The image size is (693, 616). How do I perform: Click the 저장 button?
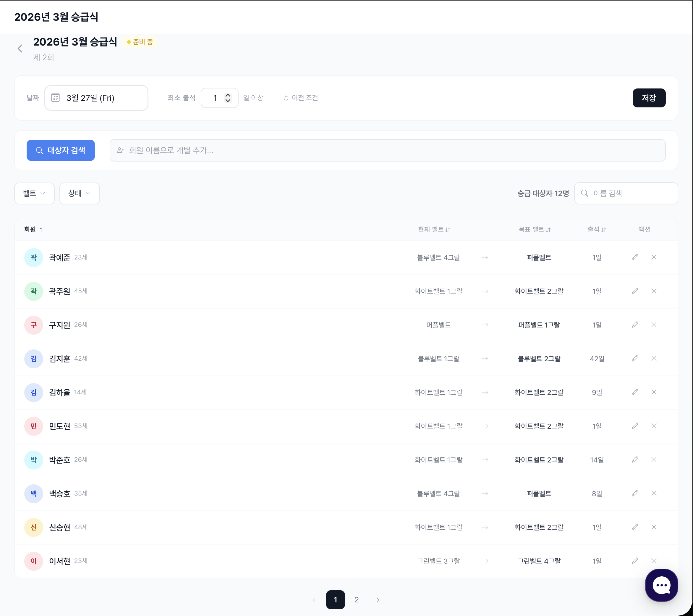(x=649, y=98)
